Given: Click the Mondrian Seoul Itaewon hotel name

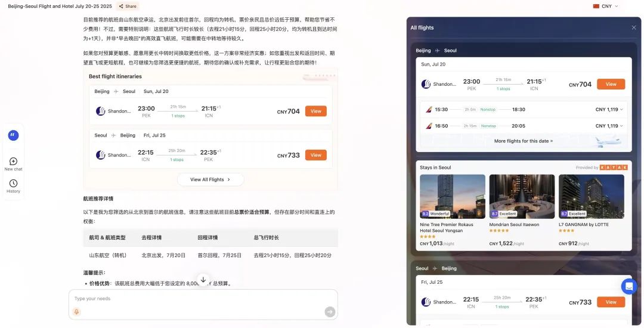Looking at the screenshot, I should 514,225.
